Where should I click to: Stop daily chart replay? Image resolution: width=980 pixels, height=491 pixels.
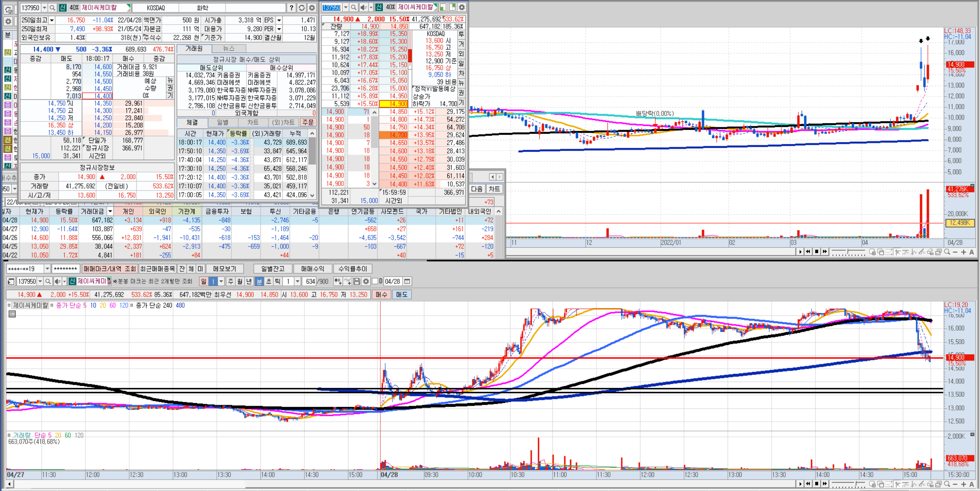click(x=816, y=252)
